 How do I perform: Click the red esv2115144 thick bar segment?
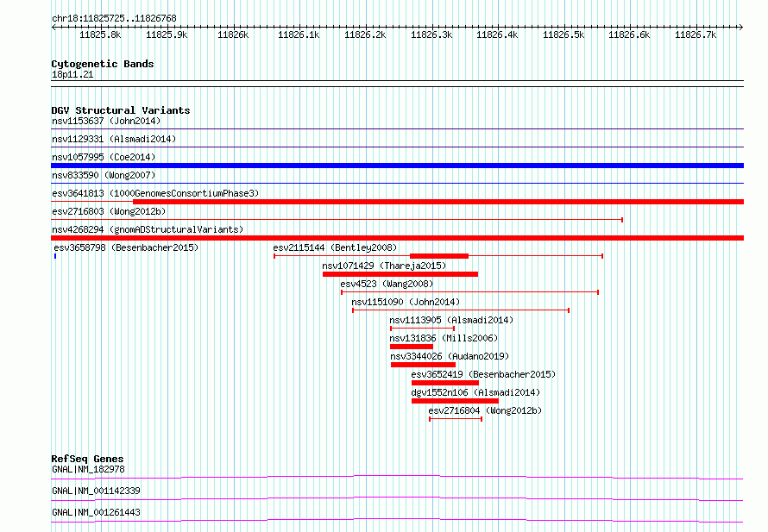tap(439, 256)
